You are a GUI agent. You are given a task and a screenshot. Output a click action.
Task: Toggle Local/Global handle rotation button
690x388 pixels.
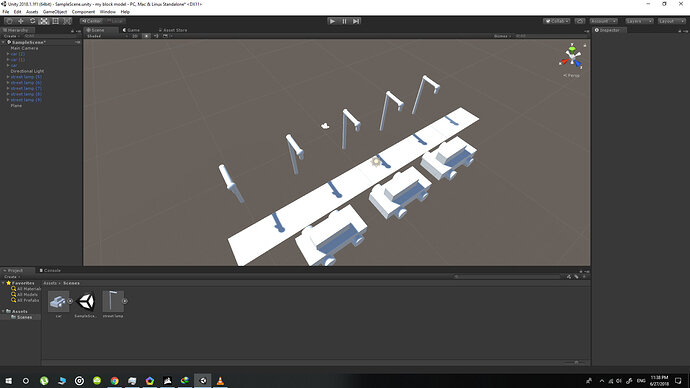click(x=115, y=21)
